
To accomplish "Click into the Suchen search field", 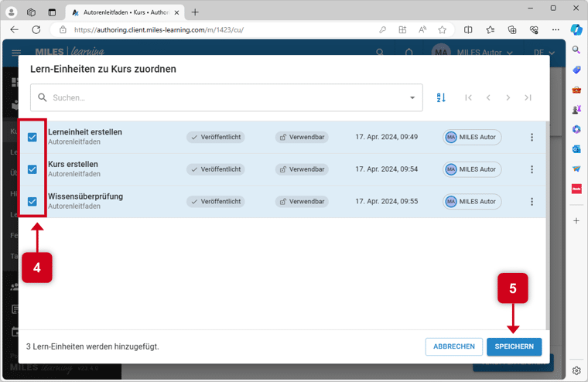I will [x=224, y=98].
